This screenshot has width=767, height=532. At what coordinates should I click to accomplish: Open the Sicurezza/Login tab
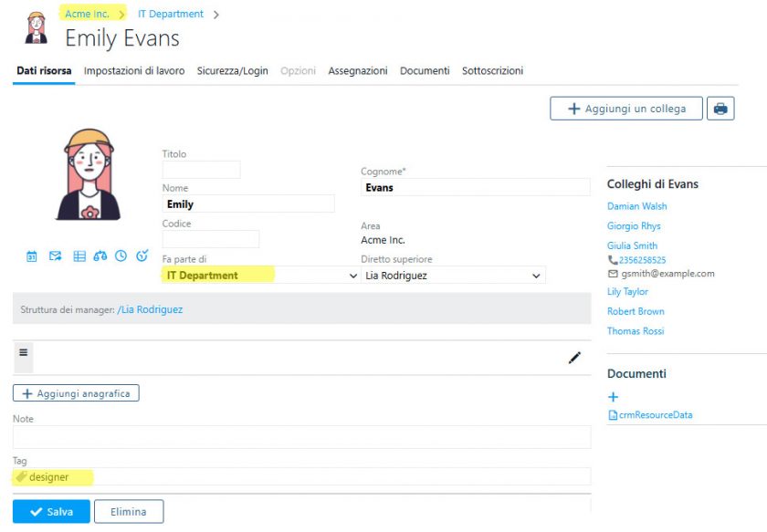pyautogui.click(x=232, y=71)
